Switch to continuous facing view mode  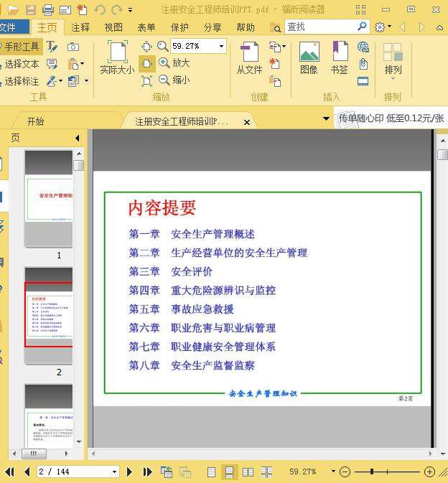coord(266,472)
